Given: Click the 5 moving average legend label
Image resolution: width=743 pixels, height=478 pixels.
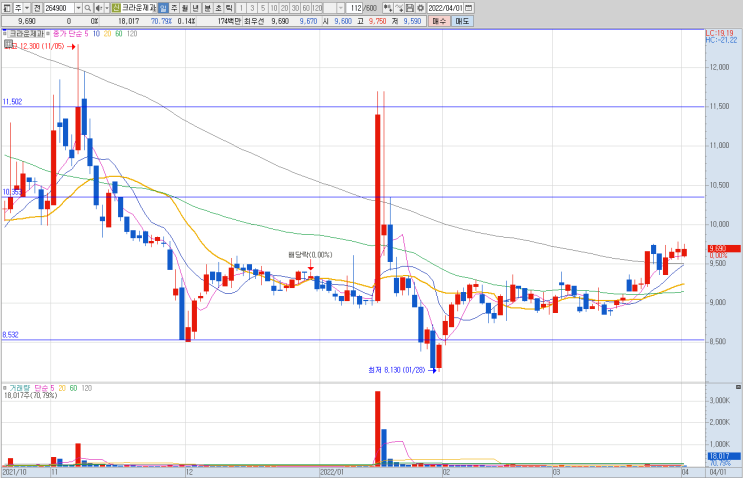Looking at the screenshot, I should pyautogui.click(x=86, y=34).
